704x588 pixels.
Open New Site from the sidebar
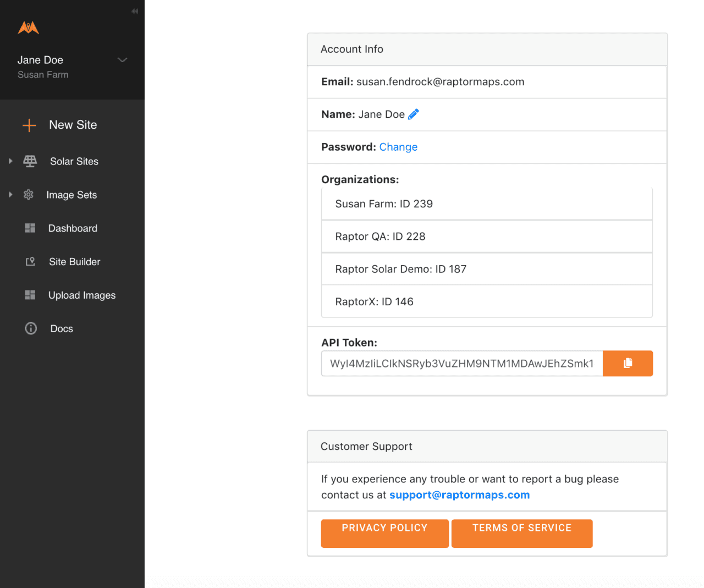point(73,125)
